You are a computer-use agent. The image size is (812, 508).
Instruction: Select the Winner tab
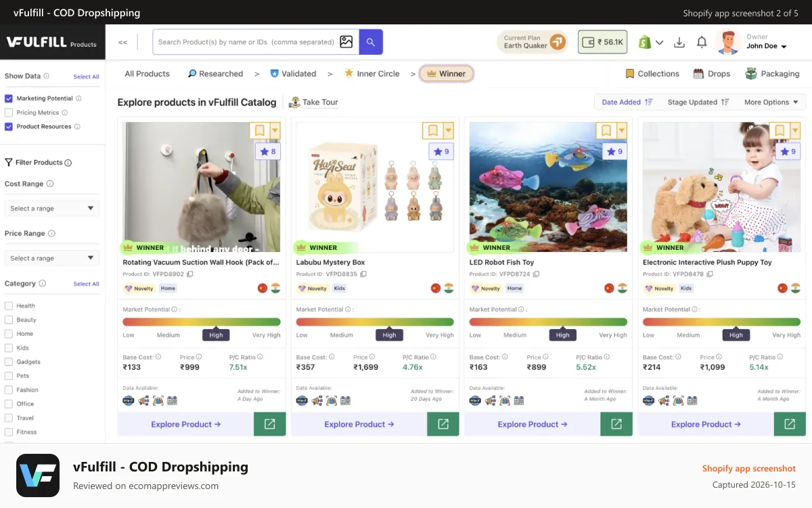447,74
